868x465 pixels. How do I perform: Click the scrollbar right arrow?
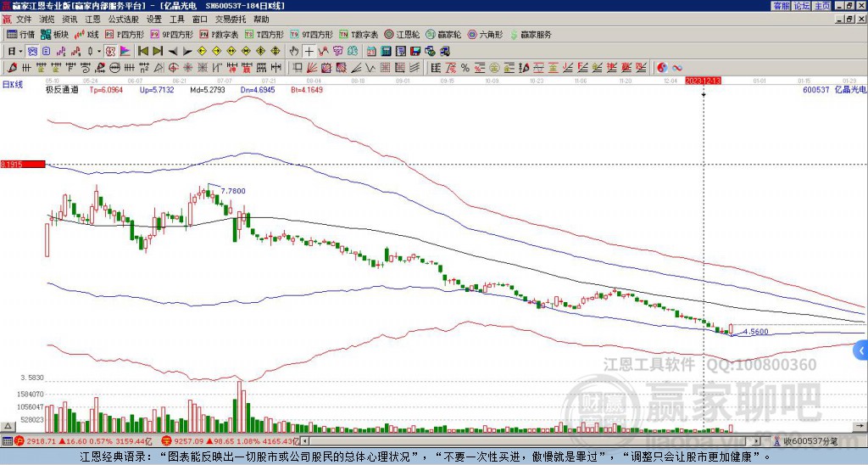tap(757, 441)
